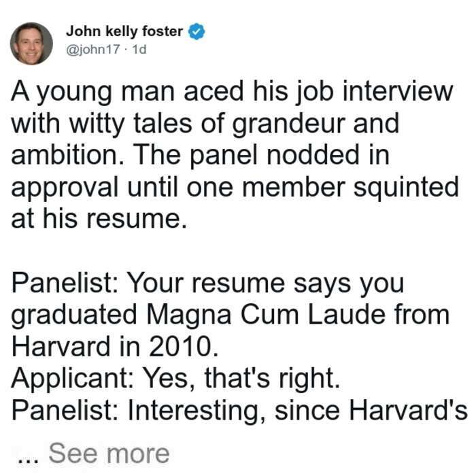Click 'Panelist: Your resume says you' line

pyautogui.click(x=207, y=284)
